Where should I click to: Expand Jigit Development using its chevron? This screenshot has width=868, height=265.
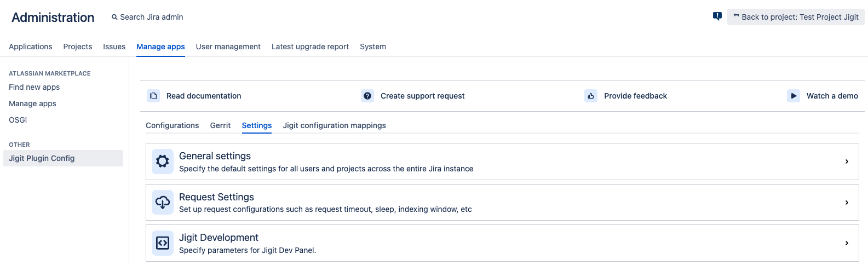[x=847, y=243]
